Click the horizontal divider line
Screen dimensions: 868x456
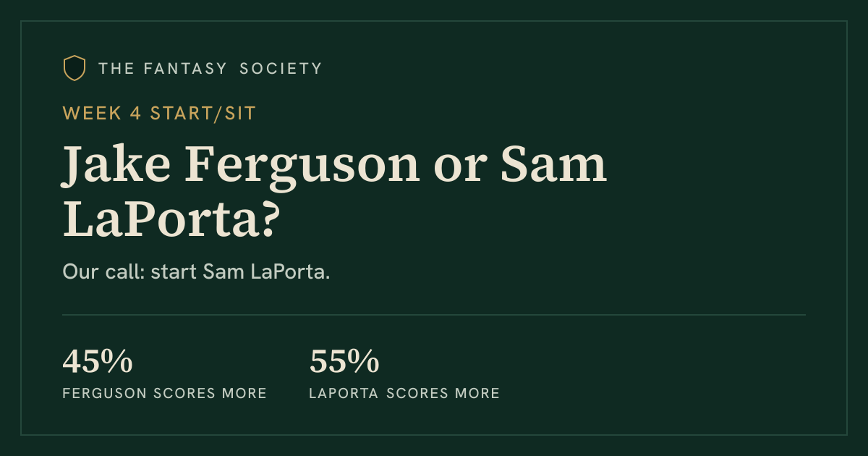(434, 315)
